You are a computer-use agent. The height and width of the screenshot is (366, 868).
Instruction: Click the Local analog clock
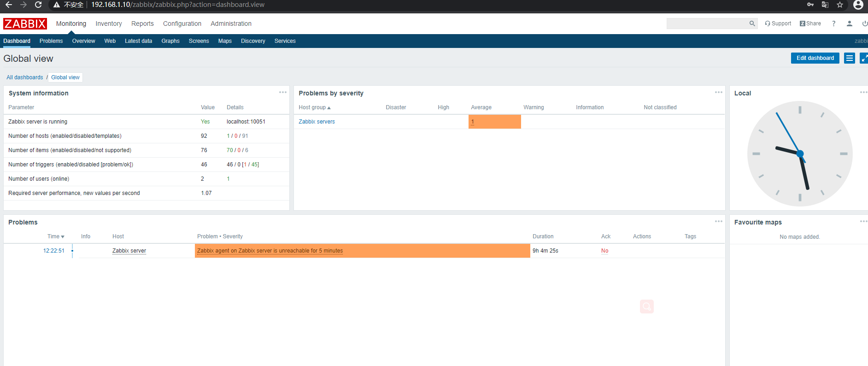pyautogui.click(x=800, y=153)
